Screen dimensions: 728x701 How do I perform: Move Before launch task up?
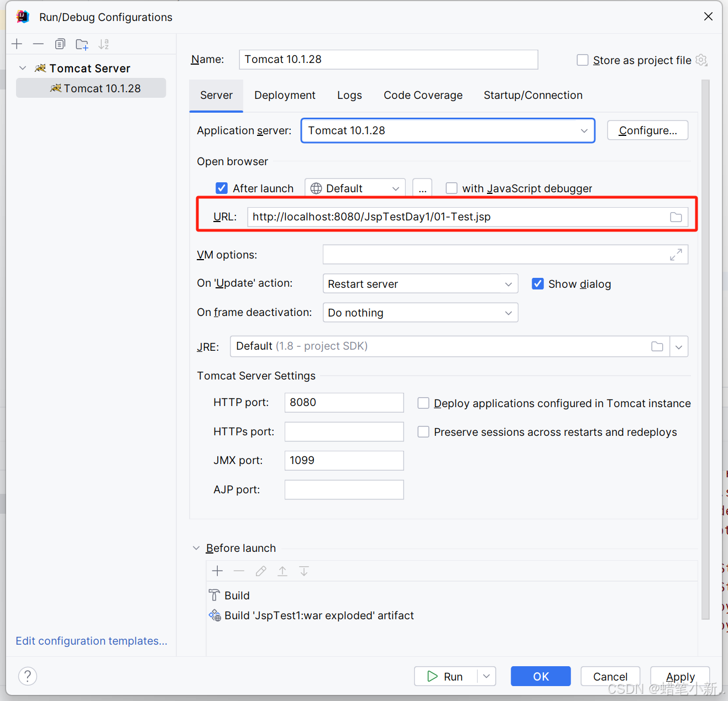pyautogui.click(x=282, y=571)
